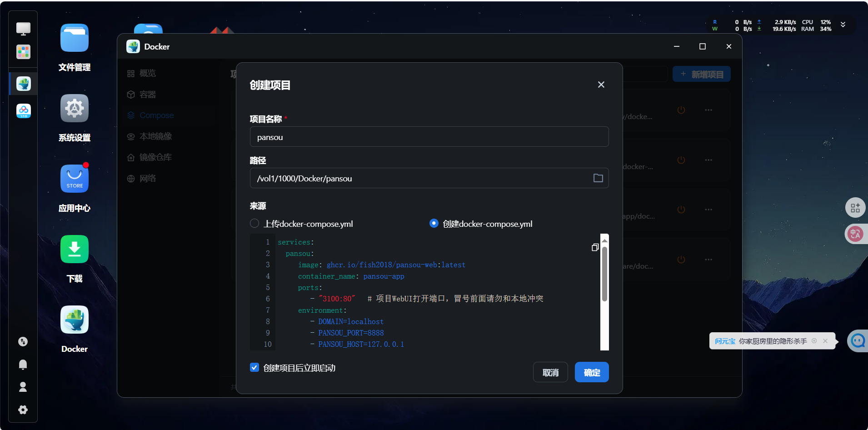This screenshot has height=430, width=868.
Task: Open the cloud app icon in the dock
Action: pos(23,110)
